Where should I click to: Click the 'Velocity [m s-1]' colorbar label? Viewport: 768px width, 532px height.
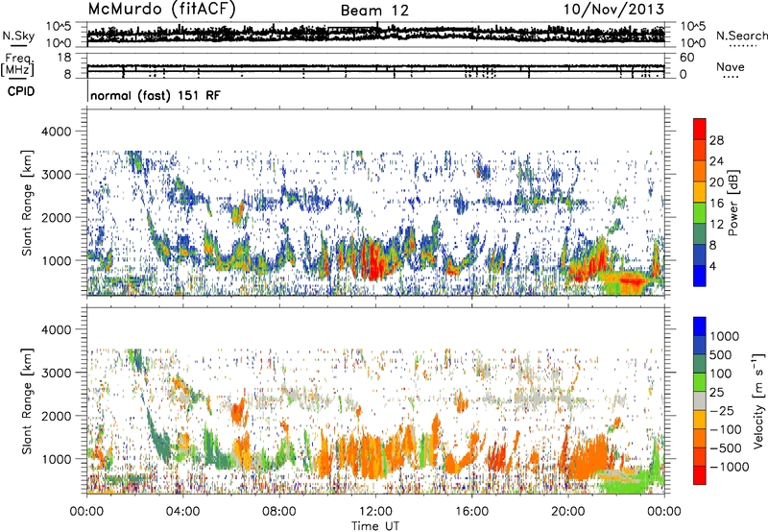point(758,400)
